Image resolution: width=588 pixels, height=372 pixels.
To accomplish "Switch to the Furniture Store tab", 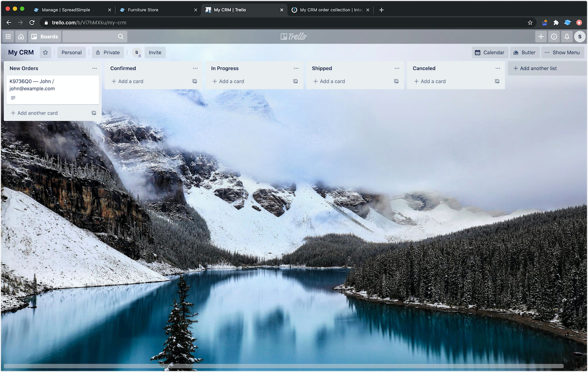I will coord(142,9).
